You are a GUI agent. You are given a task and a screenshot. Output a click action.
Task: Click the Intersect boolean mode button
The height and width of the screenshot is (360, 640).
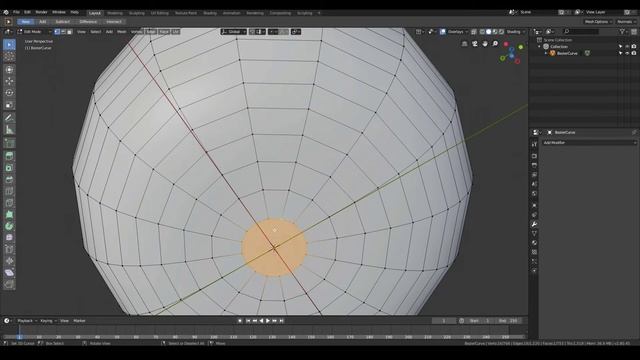(x=114, y=22)
